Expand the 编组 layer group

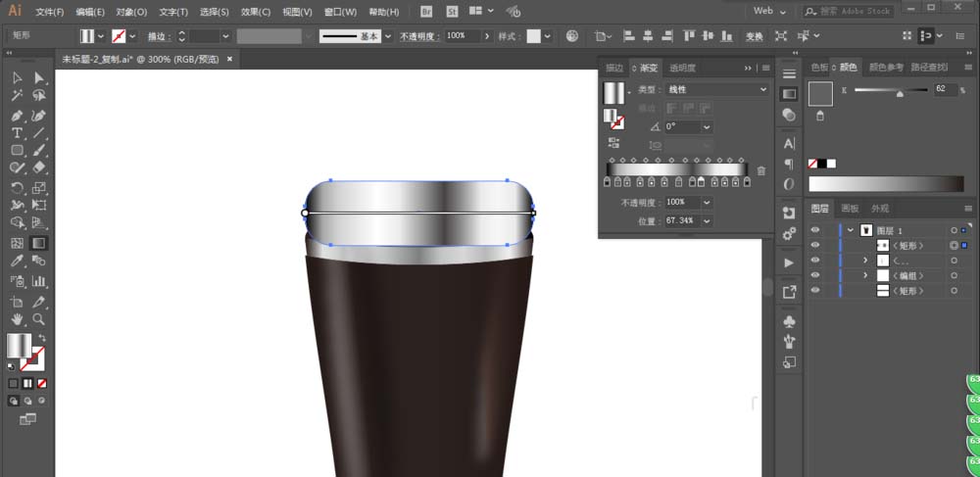864,276
